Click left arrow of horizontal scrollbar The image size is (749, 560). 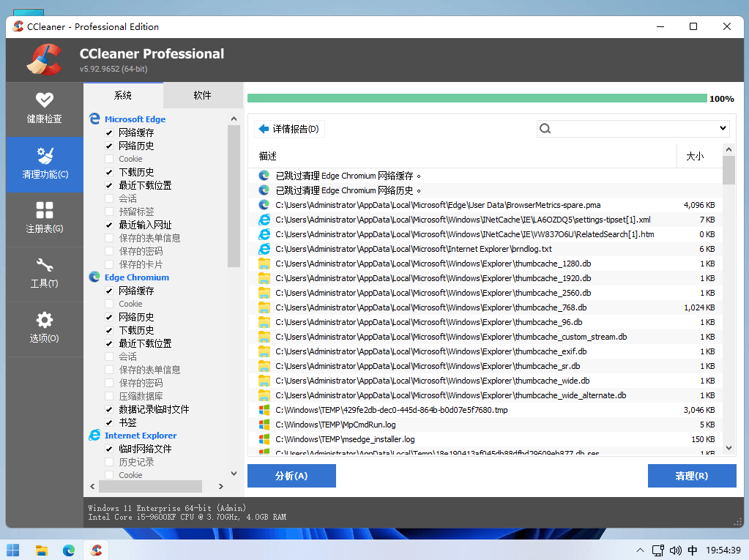click(93, 486)
